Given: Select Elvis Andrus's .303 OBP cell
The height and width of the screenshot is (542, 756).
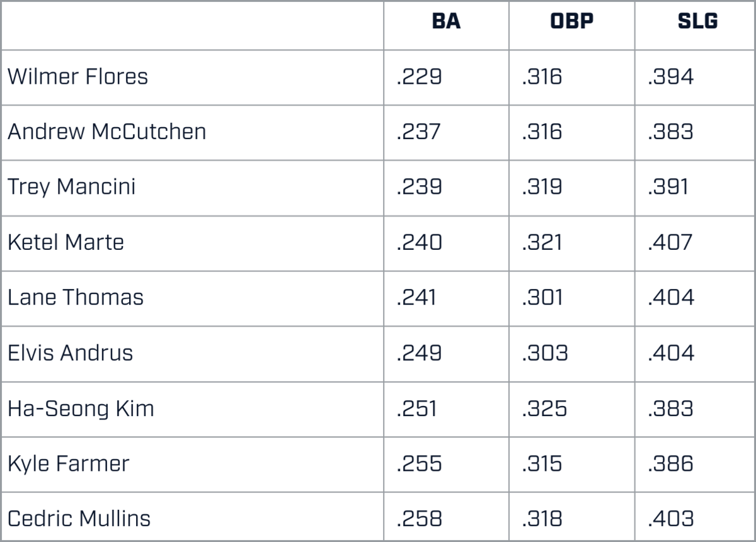Looking at the screenshot, I should 545,353.
